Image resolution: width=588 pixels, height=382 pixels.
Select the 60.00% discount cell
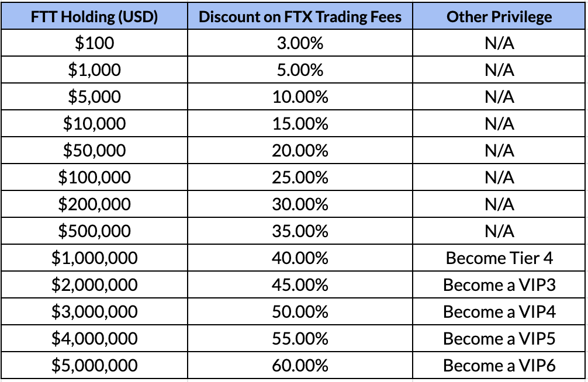(300, 366)
